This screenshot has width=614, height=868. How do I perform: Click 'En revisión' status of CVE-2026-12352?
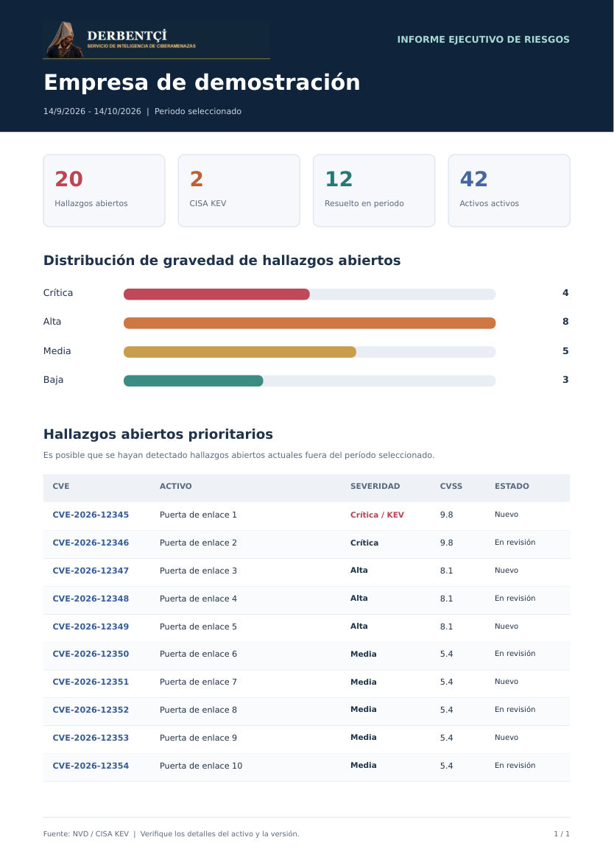click(x=515, y=710)
